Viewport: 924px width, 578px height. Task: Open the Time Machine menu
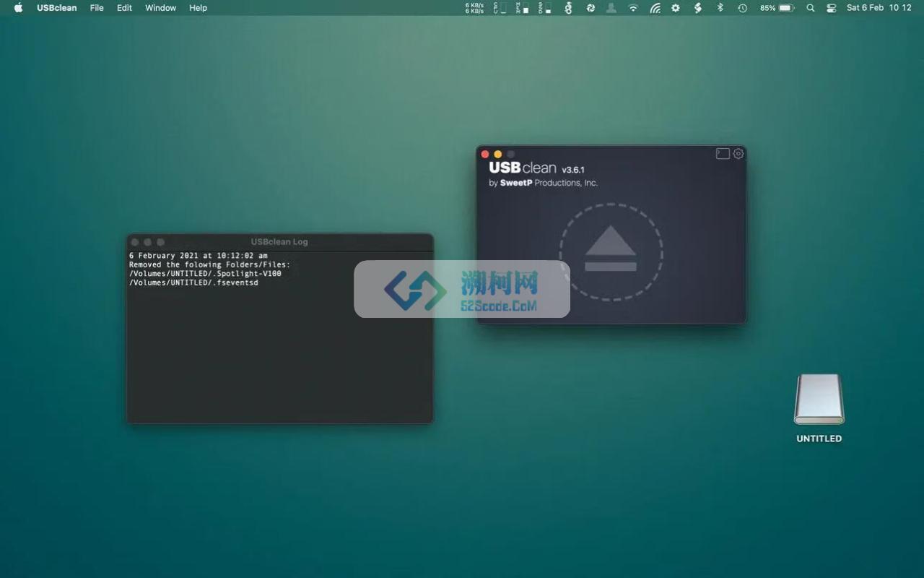pos(742,8)
